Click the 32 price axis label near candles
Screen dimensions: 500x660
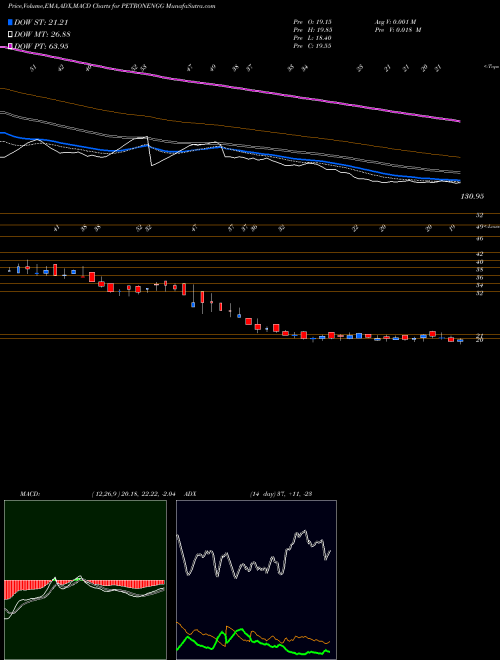[x=479, y=293]
